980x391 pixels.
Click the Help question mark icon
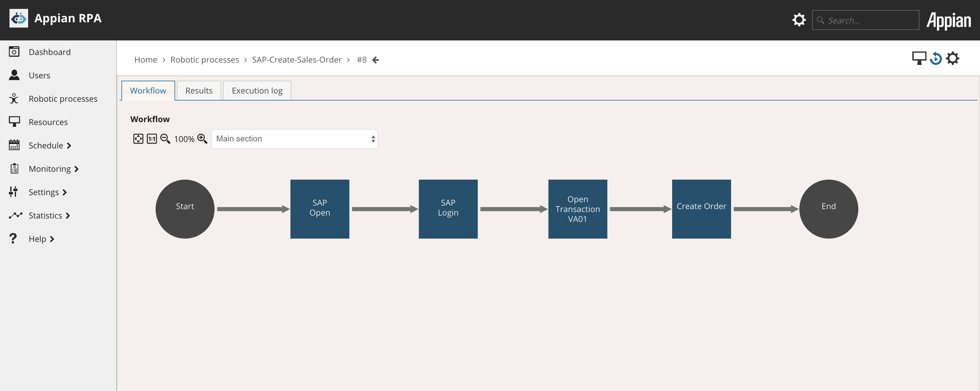[13, 239]
